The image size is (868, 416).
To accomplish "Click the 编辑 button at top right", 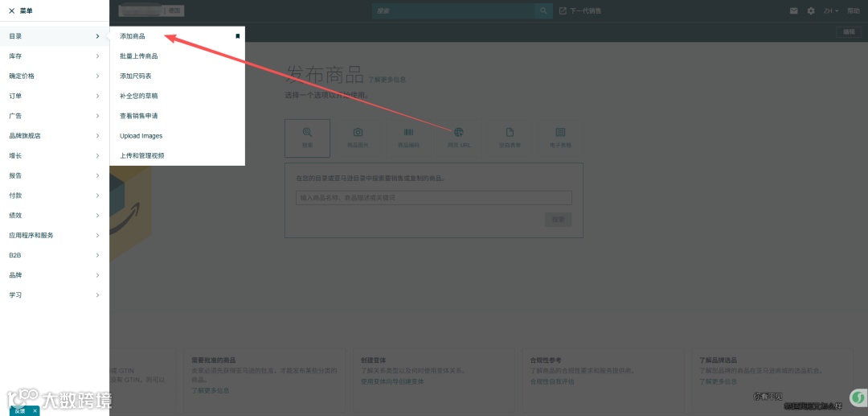I will (849, 32).
